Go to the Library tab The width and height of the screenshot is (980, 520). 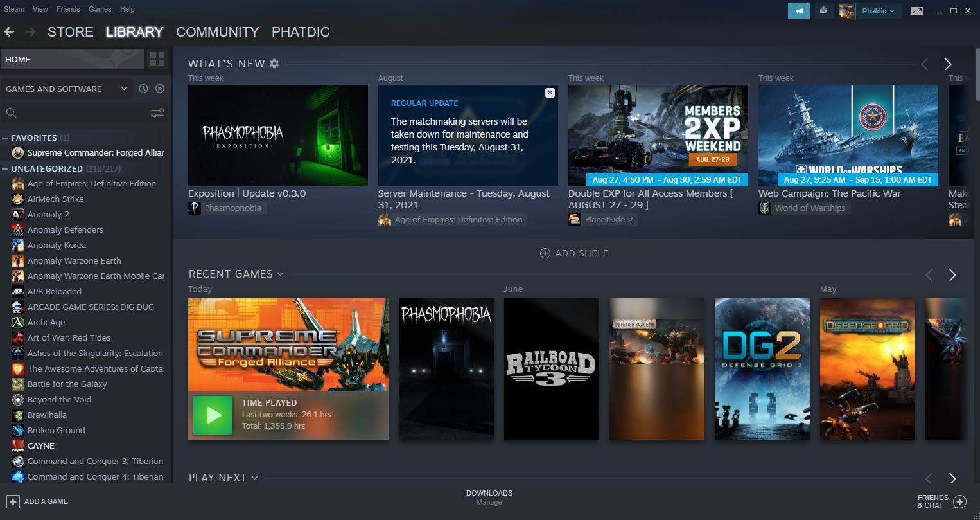[134, 31]
